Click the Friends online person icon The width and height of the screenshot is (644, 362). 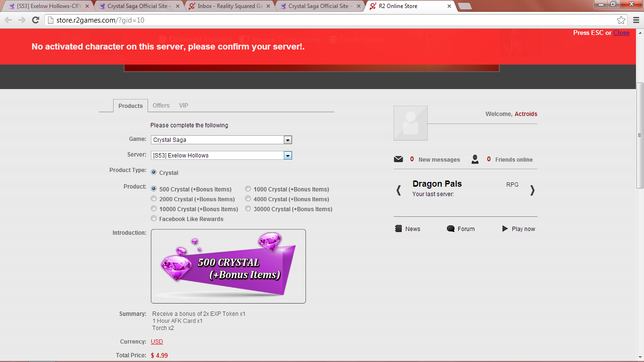coord(475,159)
